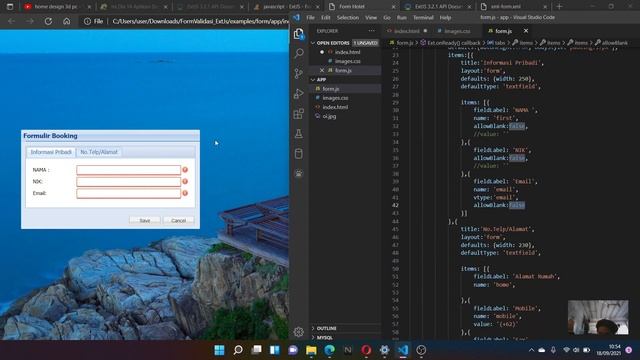Open index.html in the APP folder
Viewport: 640px width, 360px height.
point(345,107)
